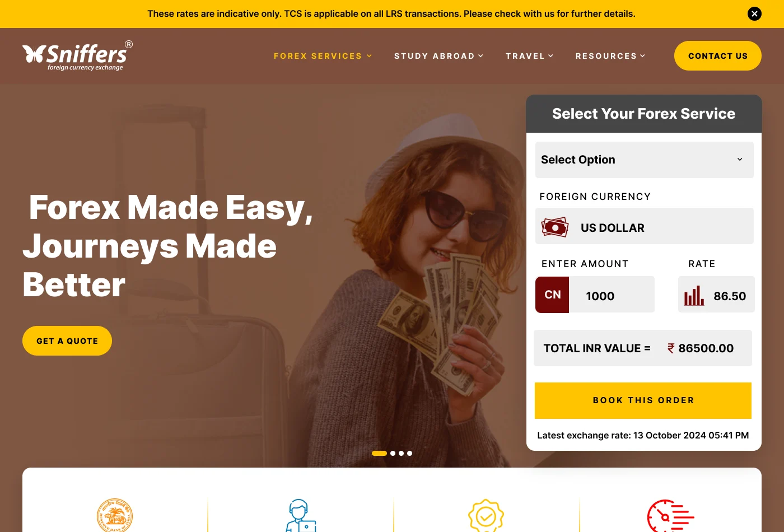Viewport: 784px width, 532px height.
Task: Open the Select Option dropdown
Action: [x=645, y=160]
